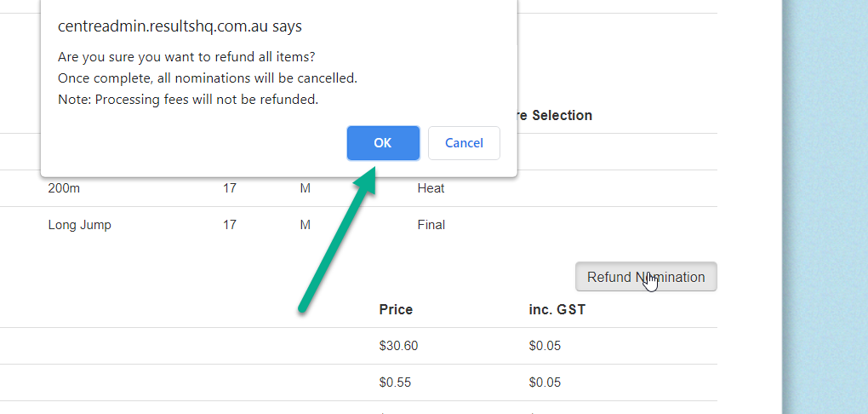Screen dimensions: 868x414
Task: Click the Final value in the Long Jump row
Action: click(x=431, y=225)
